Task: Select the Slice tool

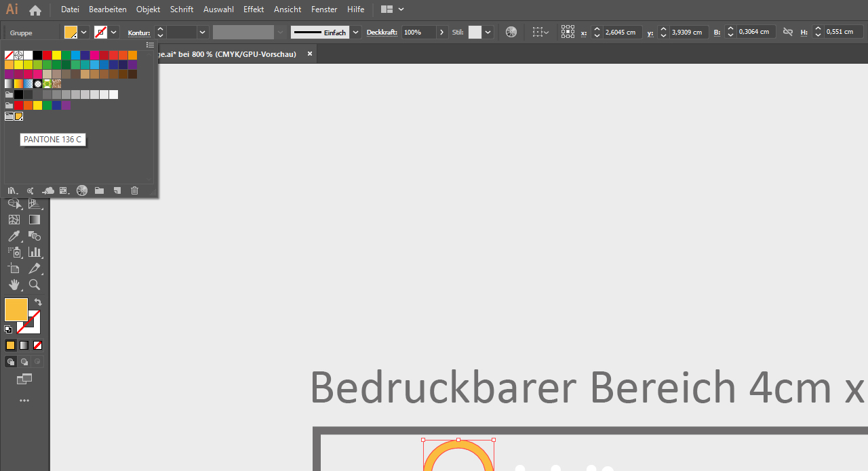Action: pyautogui.click(x=35, y=268)
